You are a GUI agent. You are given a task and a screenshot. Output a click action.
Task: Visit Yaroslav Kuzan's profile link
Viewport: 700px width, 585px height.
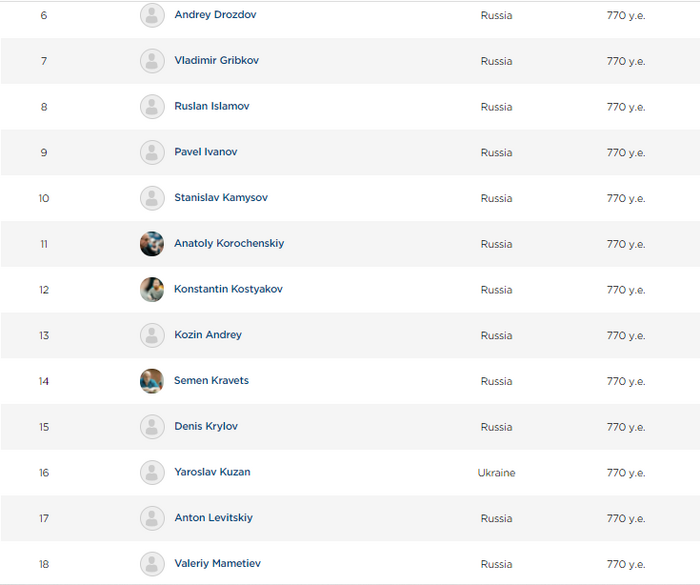click(212, 472)
